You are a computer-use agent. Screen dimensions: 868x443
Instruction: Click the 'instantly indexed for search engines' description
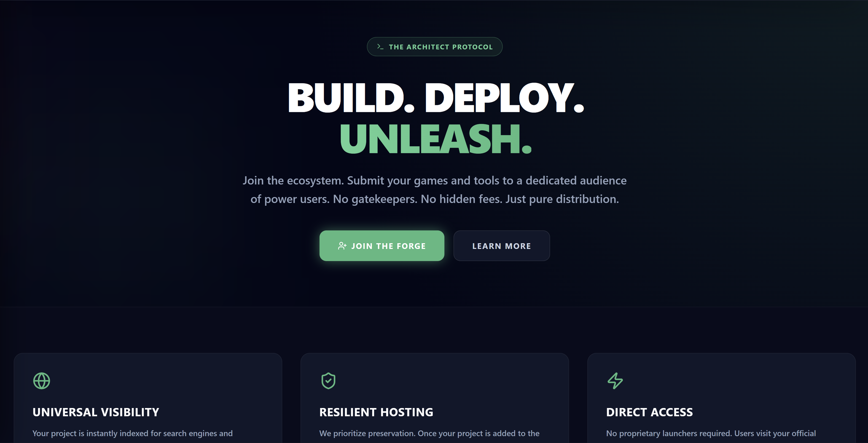coord(132,433)
